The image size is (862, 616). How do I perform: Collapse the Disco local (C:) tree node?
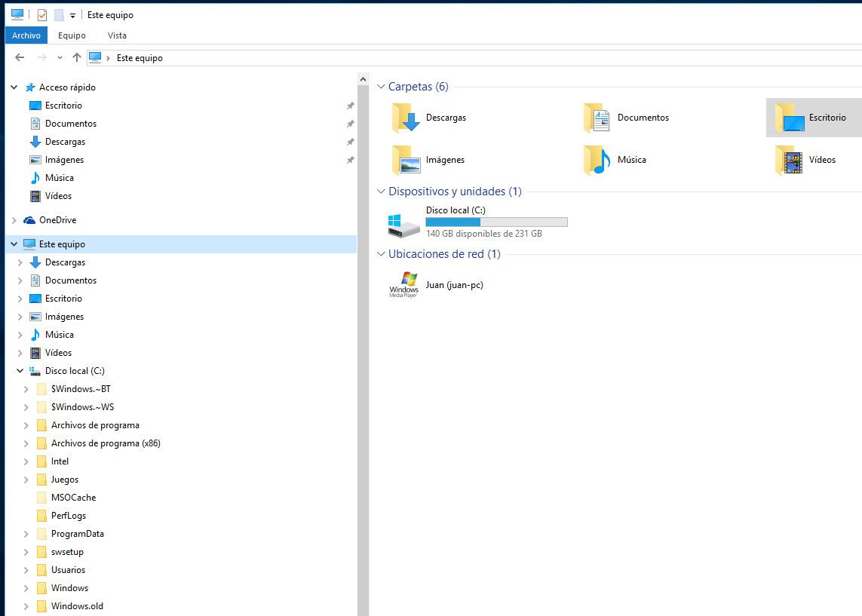[x=20, y=371]
